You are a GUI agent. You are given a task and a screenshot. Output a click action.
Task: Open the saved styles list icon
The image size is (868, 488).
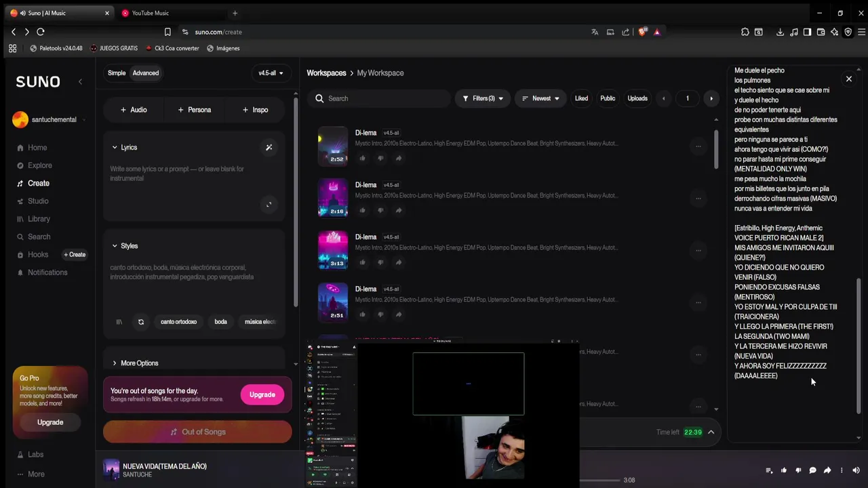coord(119,322)
